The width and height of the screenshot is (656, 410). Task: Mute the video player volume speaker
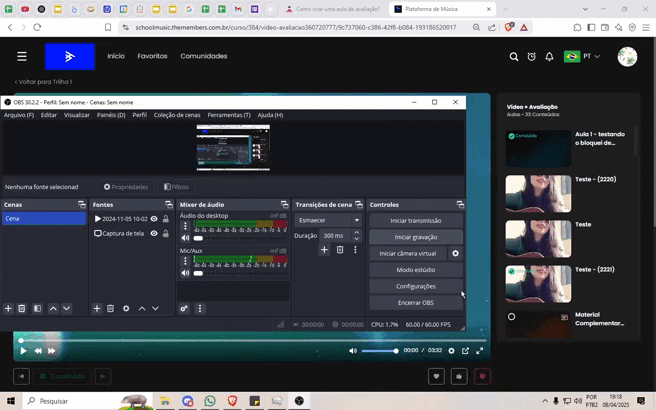point(353,351)
